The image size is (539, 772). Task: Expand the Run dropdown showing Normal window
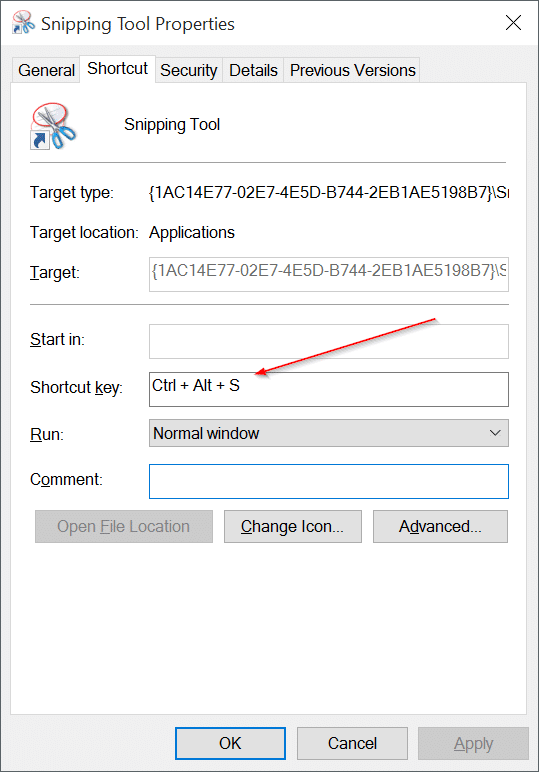[x=329, y=433]
